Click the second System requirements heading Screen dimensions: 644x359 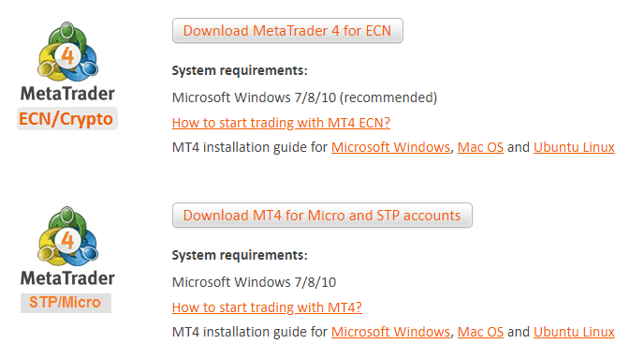coord(240,255)
